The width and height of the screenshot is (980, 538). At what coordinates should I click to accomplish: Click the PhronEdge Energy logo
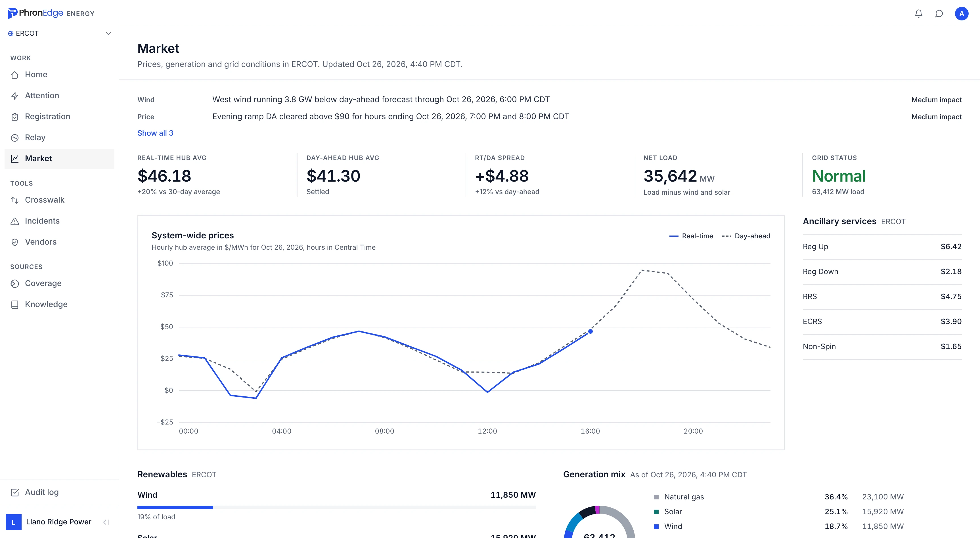click(51, 13)
